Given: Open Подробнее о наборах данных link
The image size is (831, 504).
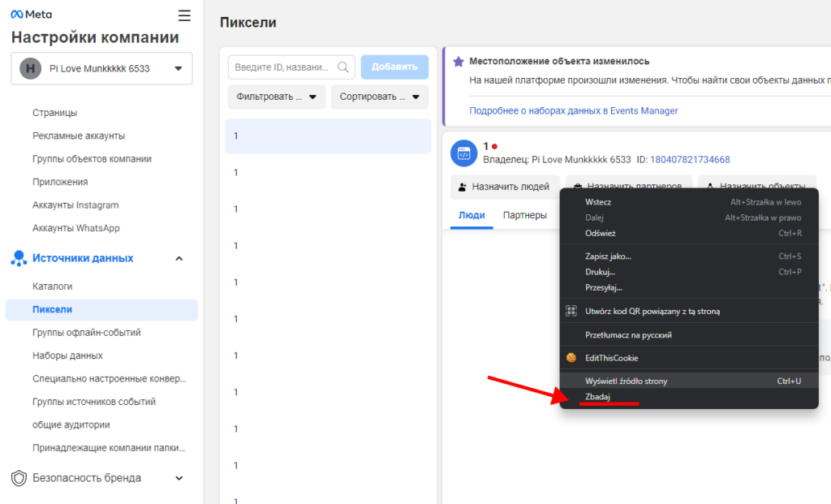Looking at the screenshot, I should 573,110.
